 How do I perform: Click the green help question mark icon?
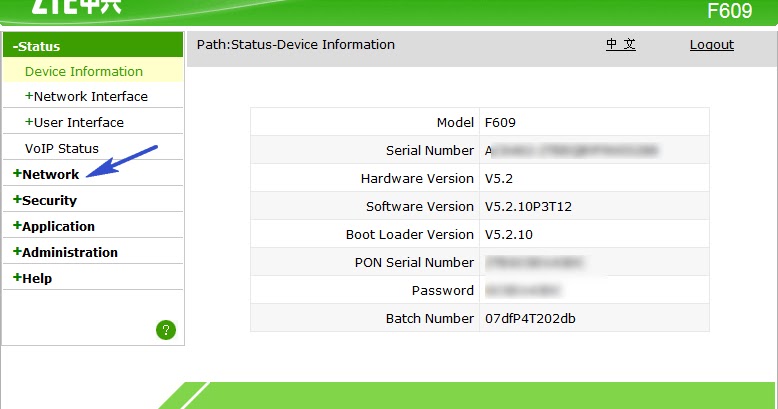(x=166, y=330)
